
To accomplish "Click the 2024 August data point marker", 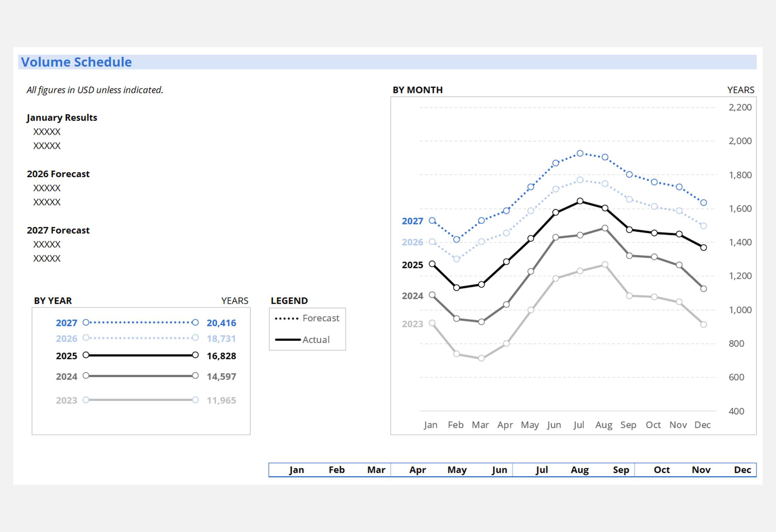I will (x=605, y=228).
